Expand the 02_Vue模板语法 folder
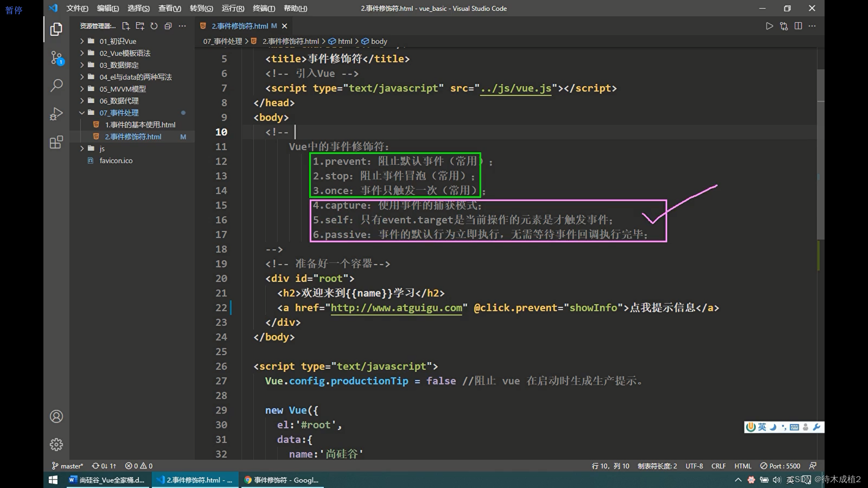Image resolution: width=868 pixels, height=488 pixels. coord(132,53)
